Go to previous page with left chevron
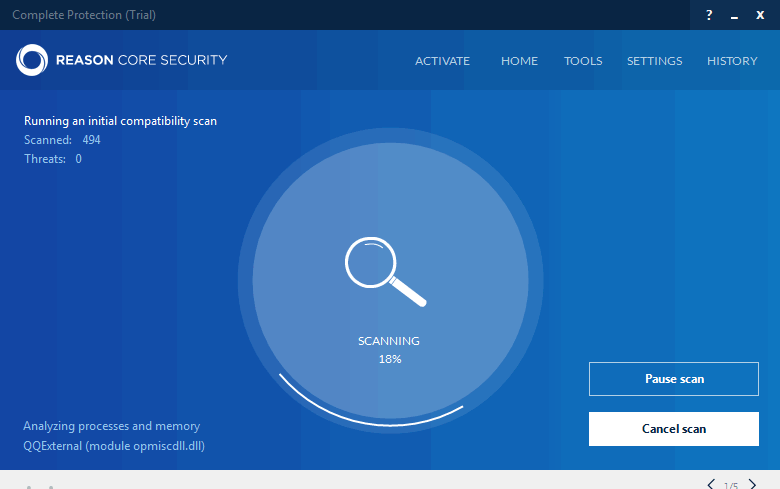Image resolution: width=780 pixels, height=489 pixels. (711, 484)
